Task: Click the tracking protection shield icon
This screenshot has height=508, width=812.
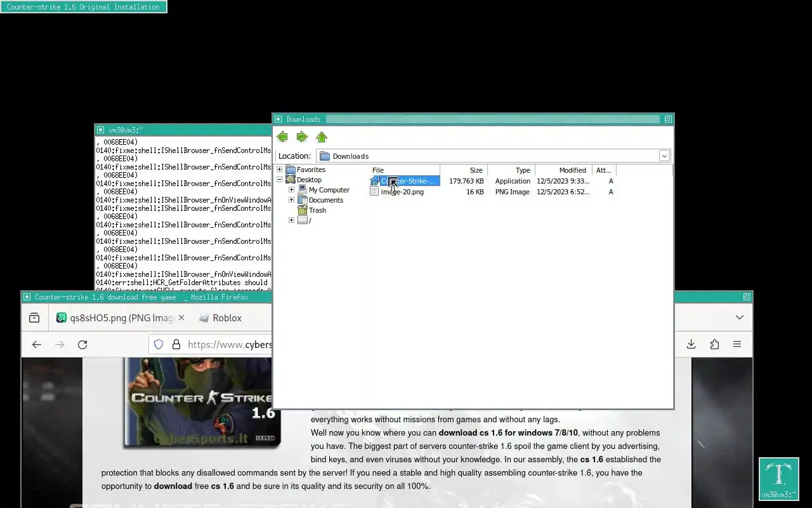Action: [159, 344]
